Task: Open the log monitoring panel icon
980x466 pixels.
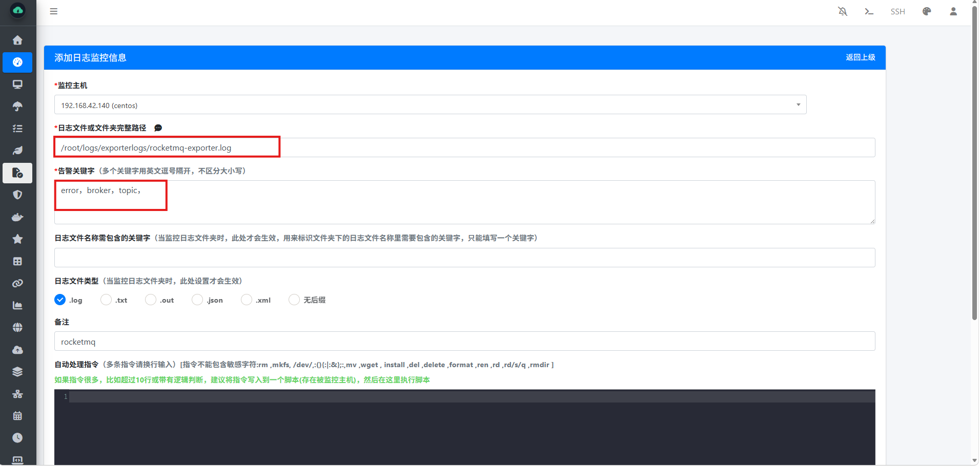Action: pos(17,173)
